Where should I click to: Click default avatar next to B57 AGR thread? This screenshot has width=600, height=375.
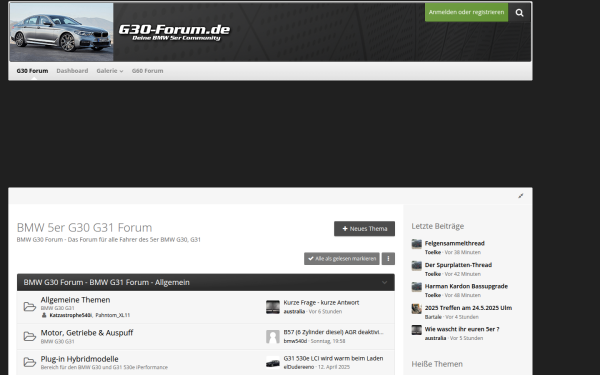pyautogui.click(x=273, y=336)
